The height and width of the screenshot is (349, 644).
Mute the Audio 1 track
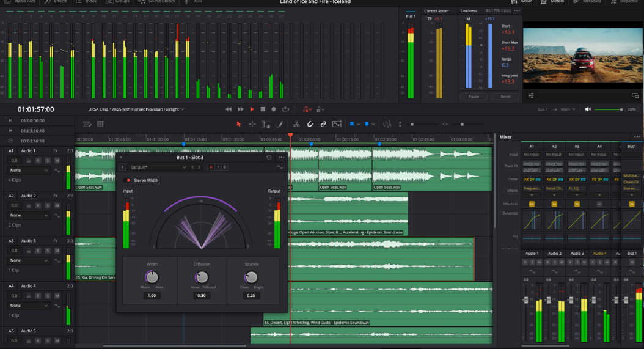tap(57, 160)
